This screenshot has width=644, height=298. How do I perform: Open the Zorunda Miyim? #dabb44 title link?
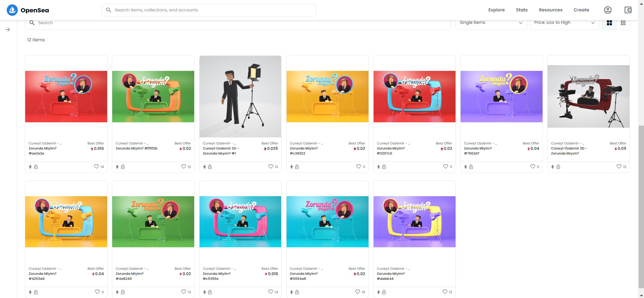[391, 276]
